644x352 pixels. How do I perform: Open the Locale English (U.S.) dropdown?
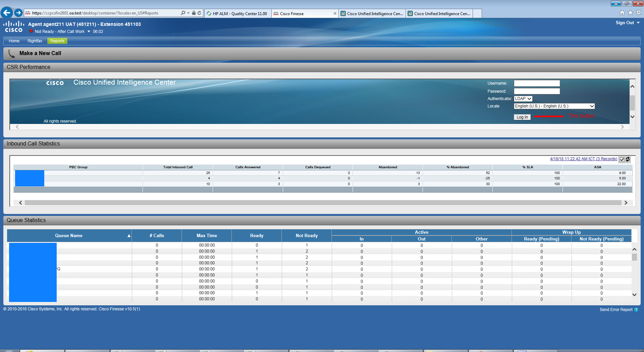pos(554,106)
